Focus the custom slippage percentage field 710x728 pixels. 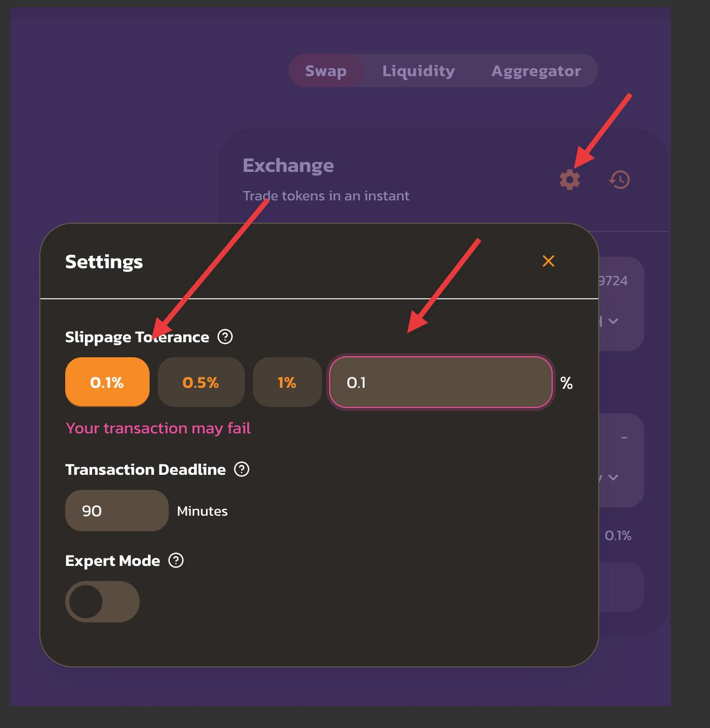(x=441, y=382)
